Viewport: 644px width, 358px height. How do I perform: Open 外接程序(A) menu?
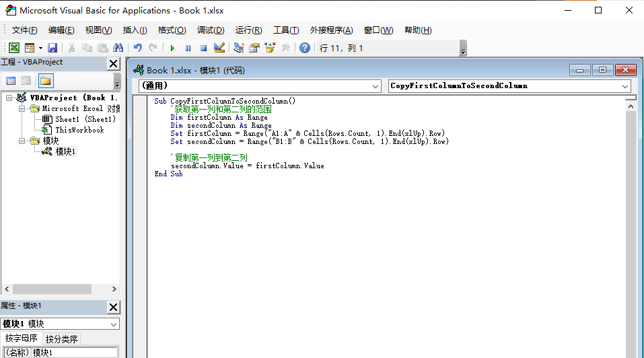pos(332,30)
